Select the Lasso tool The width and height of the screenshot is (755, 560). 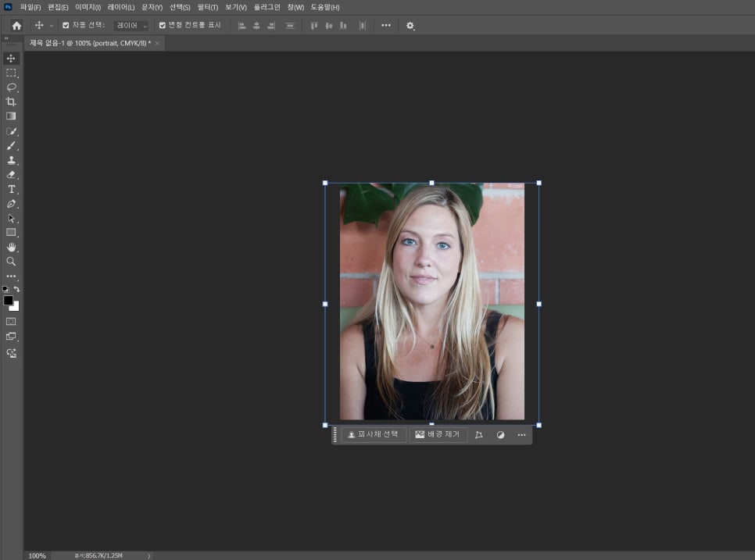point(11,87)
